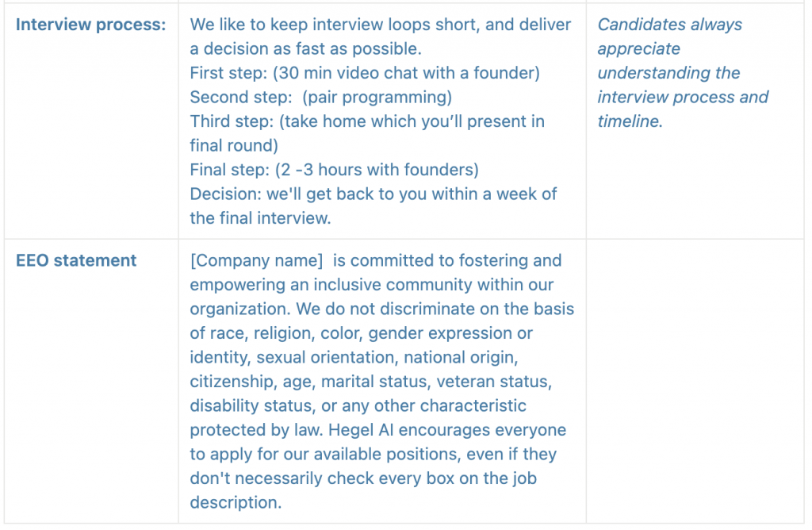Click the phrase "national origin"
This screenshot has height=530, width=812.
click(481, 357)
